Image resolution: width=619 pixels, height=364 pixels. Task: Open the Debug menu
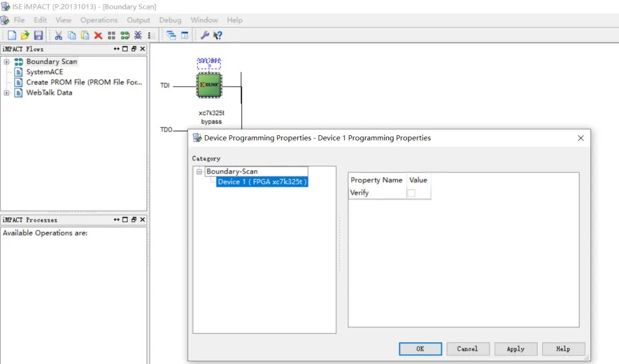[170, 20]
